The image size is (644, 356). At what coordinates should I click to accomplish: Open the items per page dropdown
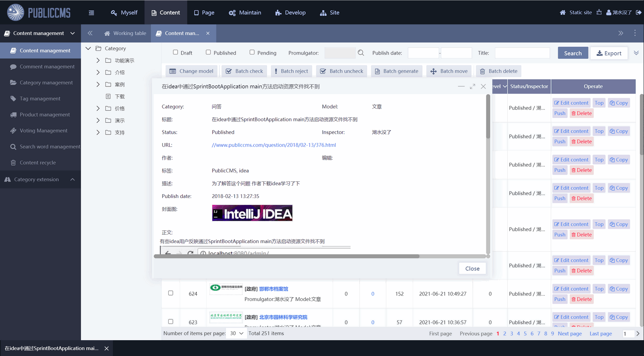[237, 333]
